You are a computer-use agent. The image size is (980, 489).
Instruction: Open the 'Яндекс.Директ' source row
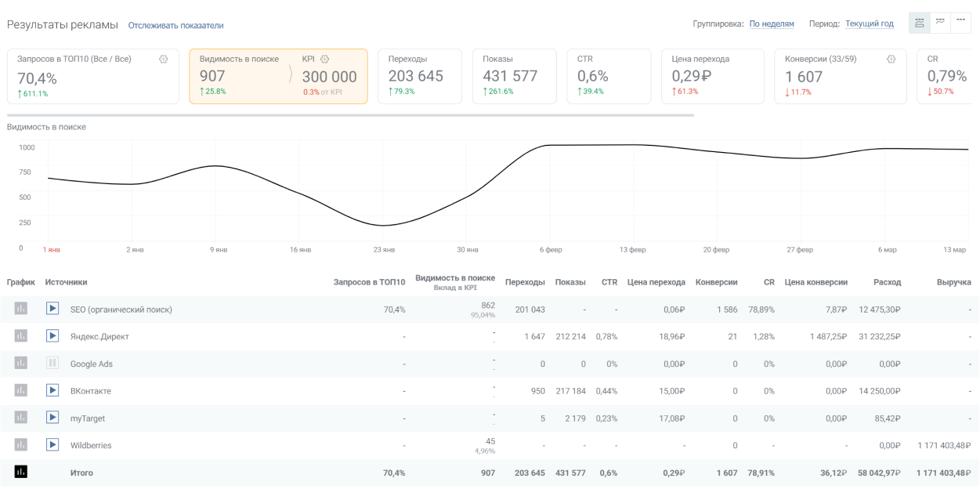(x=99, y=337)
